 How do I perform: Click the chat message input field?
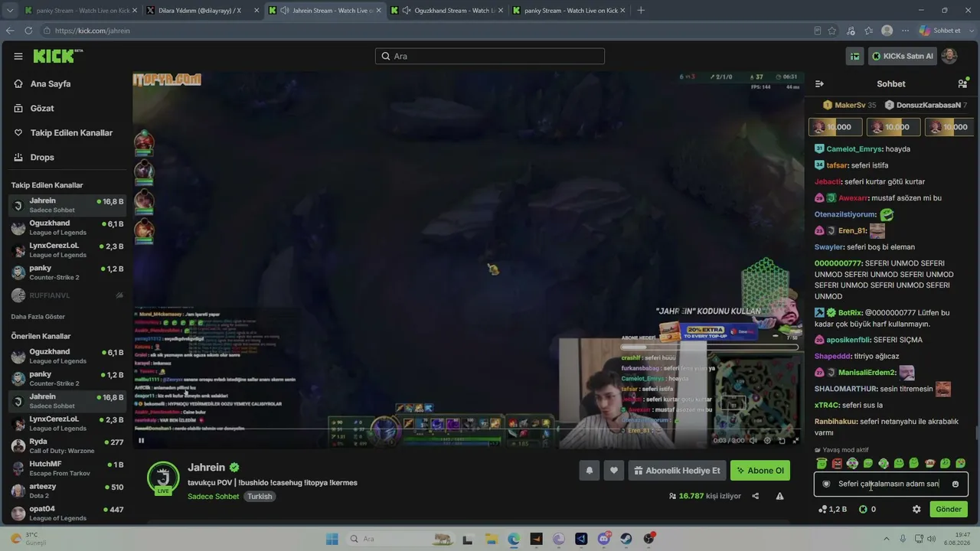[891, 484]
